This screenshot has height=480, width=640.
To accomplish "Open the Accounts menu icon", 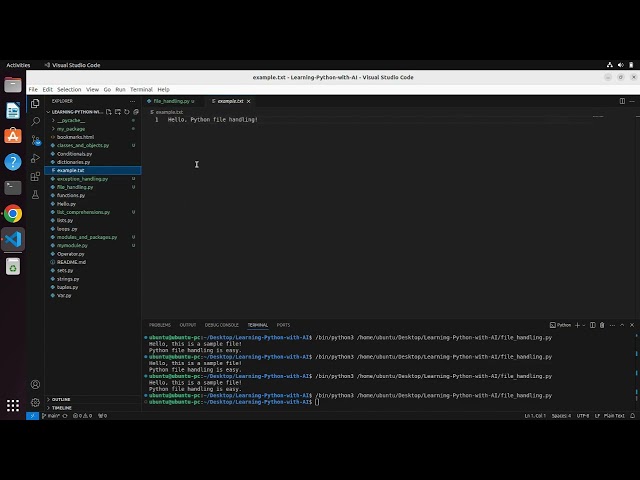I will point(35,384).
